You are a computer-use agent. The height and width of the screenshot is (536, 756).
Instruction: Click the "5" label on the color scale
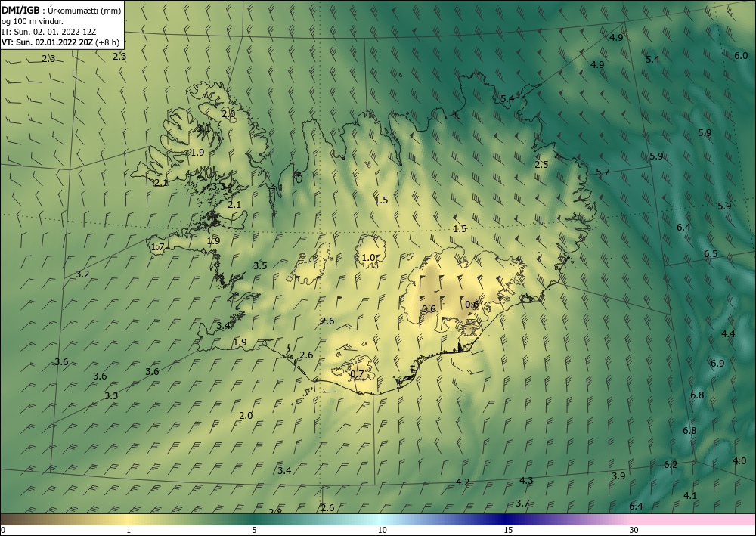coord(255,531)
